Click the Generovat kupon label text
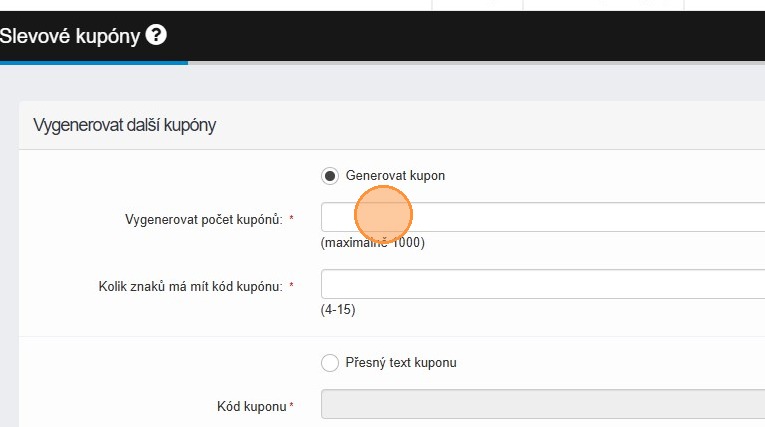765x427 pixels. coord(395,176)
